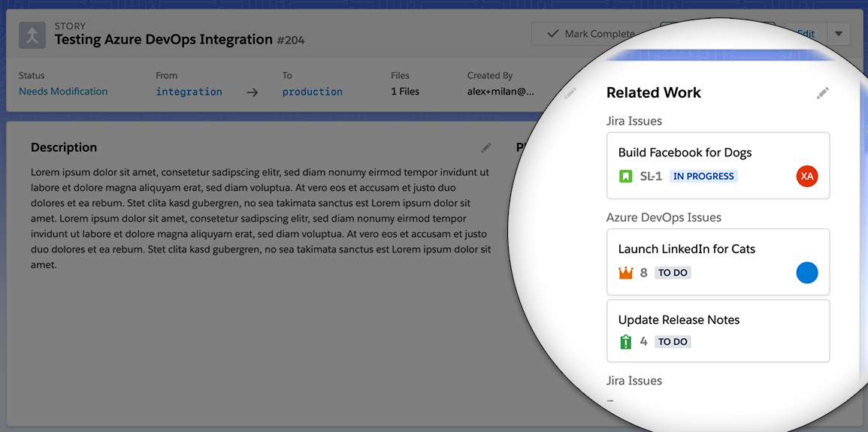This screenshot has width=868, height=432.
Task: Click the Related Work heading
Action: [x=654, y=92]
